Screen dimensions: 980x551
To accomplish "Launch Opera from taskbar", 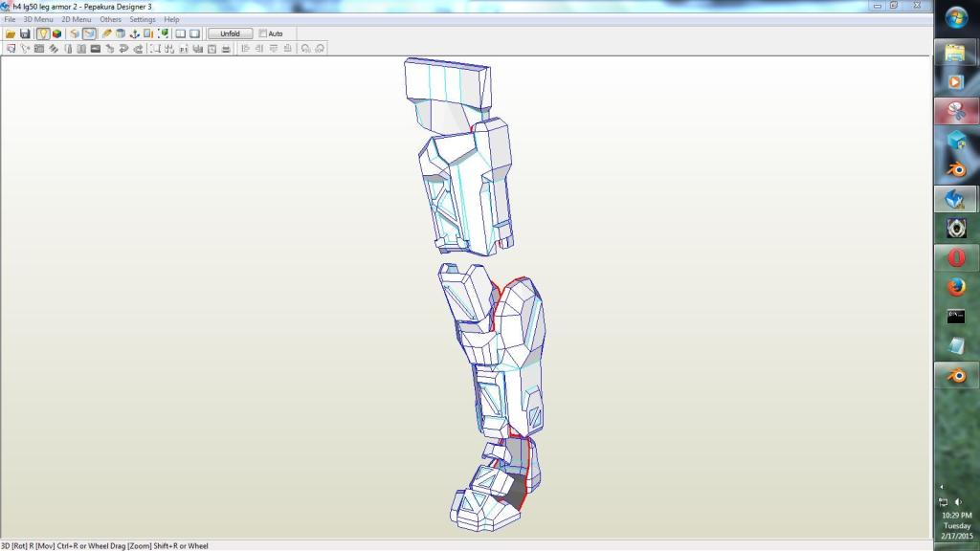I will point(956,257).
